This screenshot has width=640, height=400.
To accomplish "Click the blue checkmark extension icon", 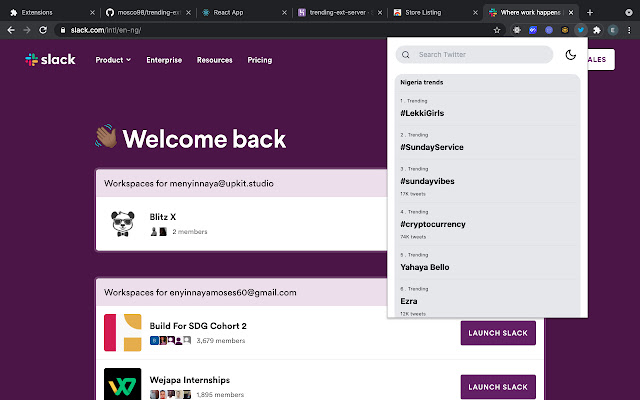I will [x=533, y=30].
